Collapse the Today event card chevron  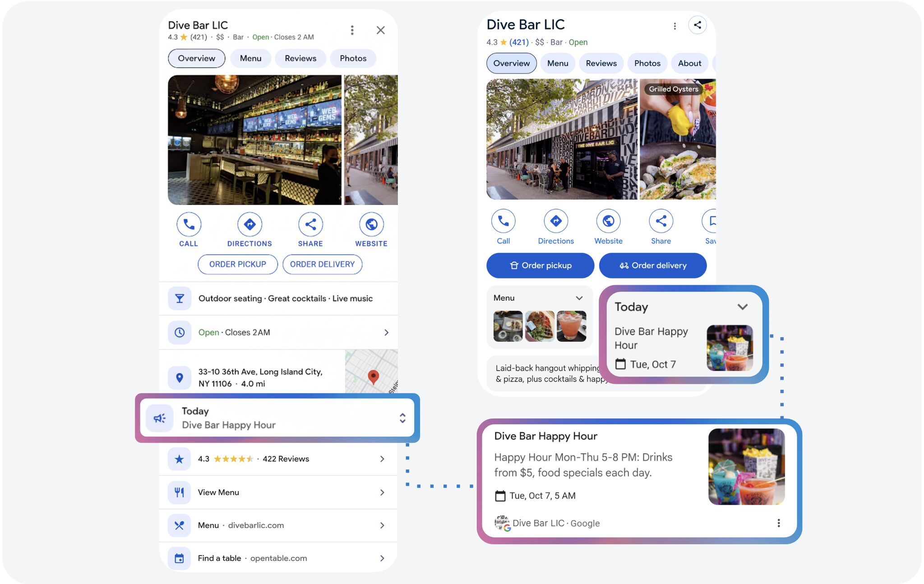(743, 307)
